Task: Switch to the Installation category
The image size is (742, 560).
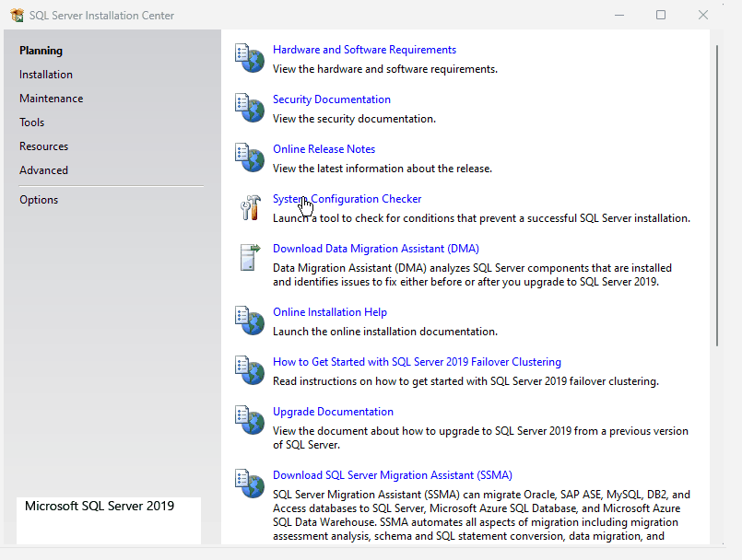Action: click(46, 75)
